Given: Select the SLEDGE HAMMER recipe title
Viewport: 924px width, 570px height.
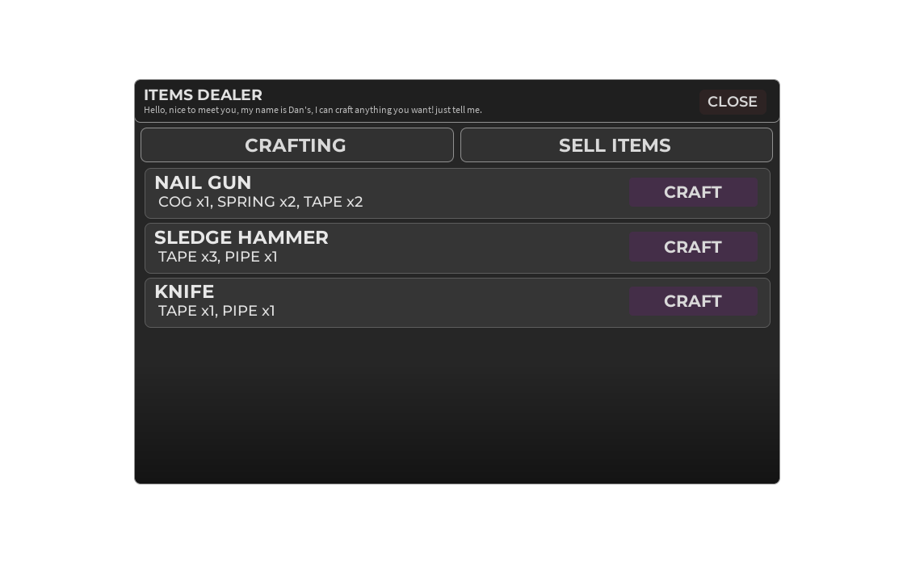Looking at the screenshot, I should click(x=241, y=237).
